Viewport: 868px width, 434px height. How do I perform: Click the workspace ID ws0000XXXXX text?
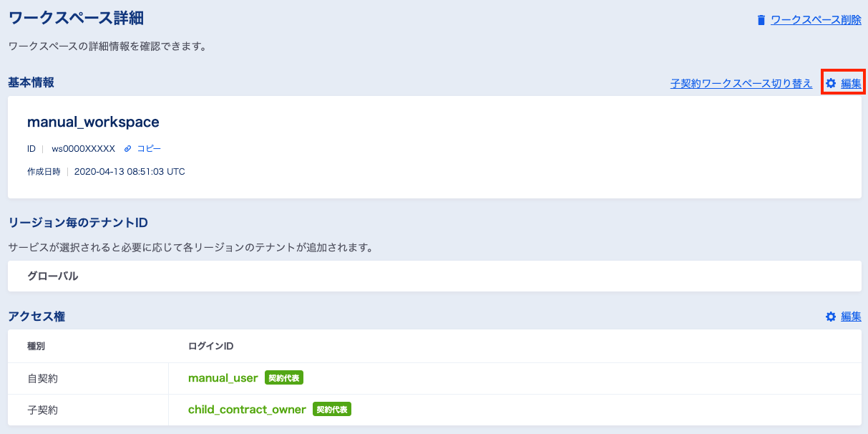tap(83, 149)
